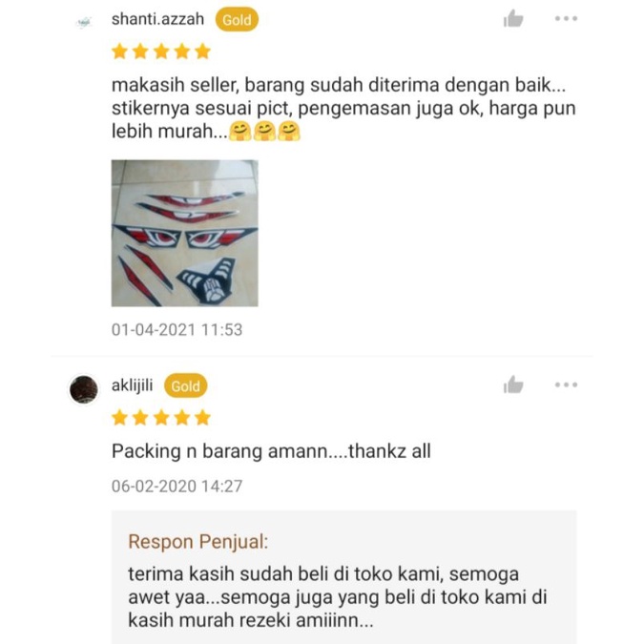
Task: Like aklijili's review with thumbs-up
Action: pyautogui.click(x=513, y=384)
